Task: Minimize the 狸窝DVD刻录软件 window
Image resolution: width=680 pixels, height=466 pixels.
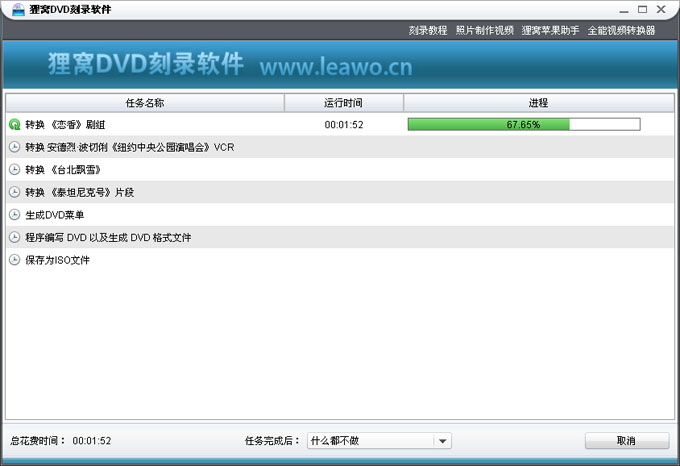Action: (x=624, y=10)
